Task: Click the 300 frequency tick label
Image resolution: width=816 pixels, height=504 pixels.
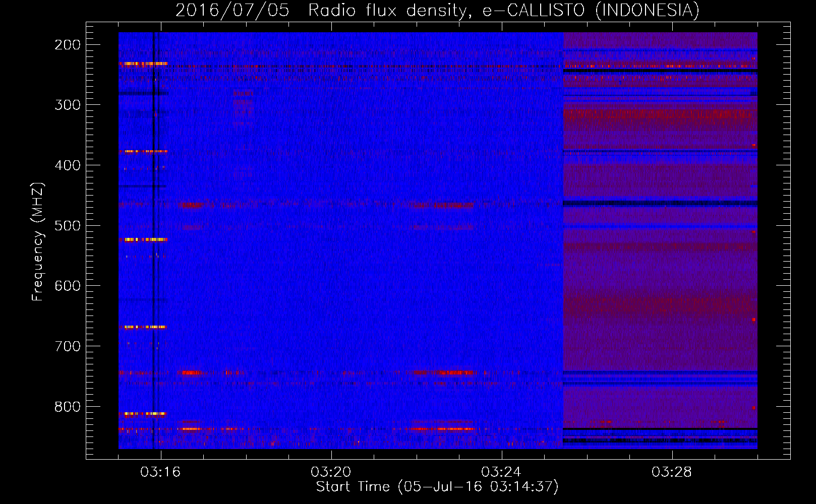Action: point(68,105)
